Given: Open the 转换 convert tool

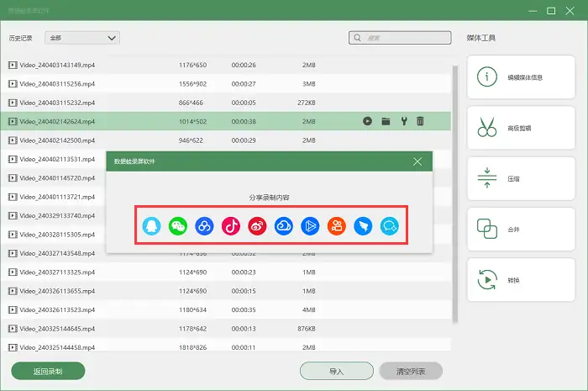Looking at the screenshot, I should tap(521, 280).
